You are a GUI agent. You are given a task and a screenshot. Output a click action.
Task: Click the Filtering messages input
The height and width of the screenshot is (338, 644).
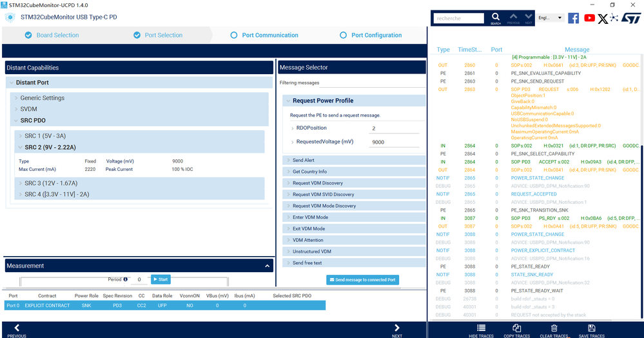[x=373, y=83]
